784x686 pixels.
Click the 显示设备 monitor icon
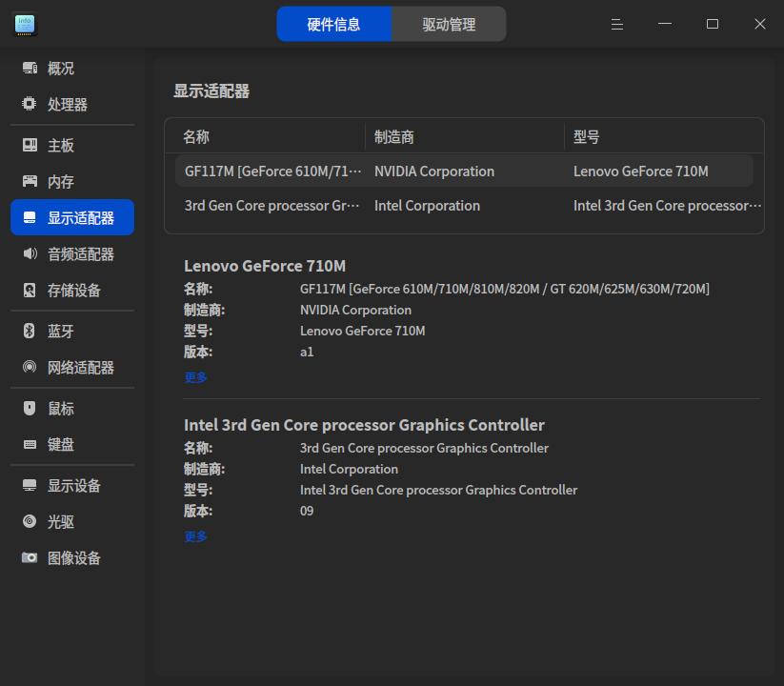[30, 485]
